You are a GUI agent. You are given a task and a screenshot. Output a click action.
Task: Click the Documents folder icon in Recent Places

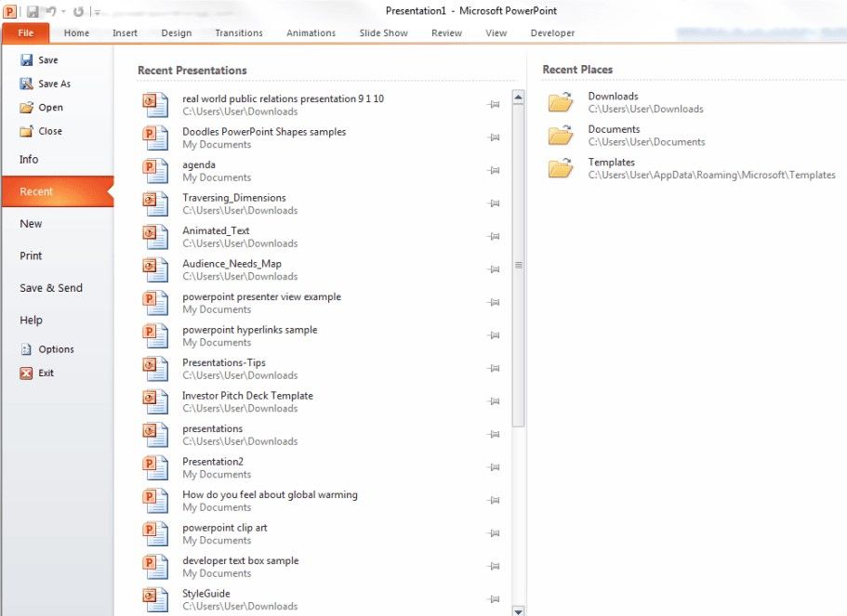pos(561,135)
